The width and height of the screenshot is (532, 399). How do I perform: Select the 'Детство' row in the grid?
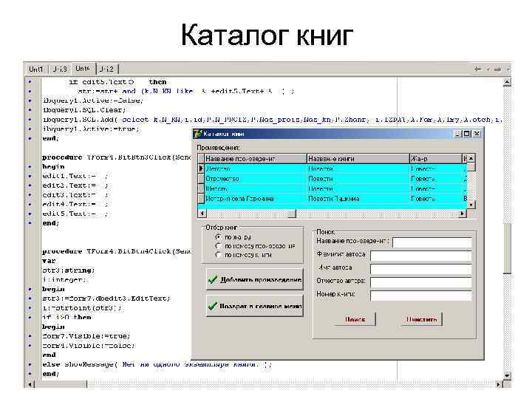[332, 168]
